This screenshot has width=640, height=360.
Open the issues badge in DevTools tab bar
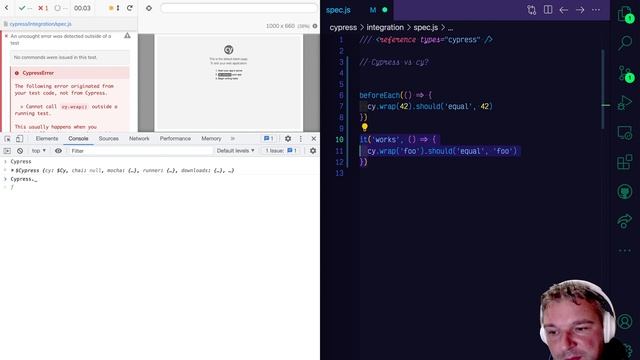click(x=269, y=139)
